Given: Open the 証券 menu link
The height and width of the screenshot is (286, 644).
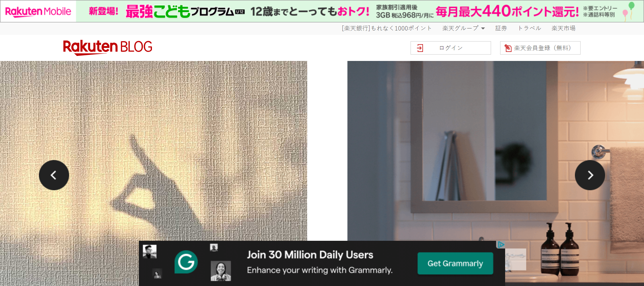Looking at the screenshot, I should click(501, 28).
